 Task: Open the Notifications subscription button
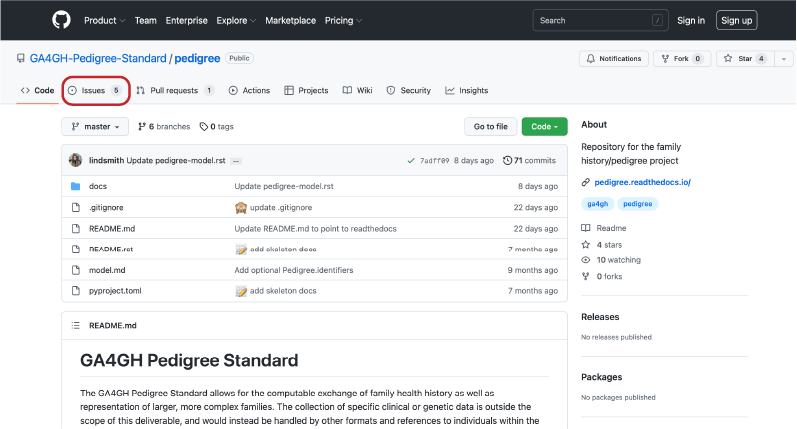click(613, 59)
